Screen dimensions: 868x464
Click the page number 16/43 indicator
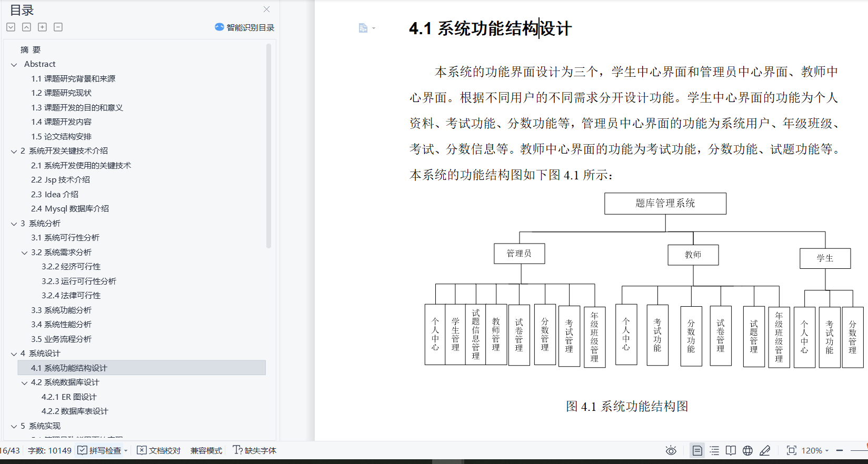(x=10, y=450)
